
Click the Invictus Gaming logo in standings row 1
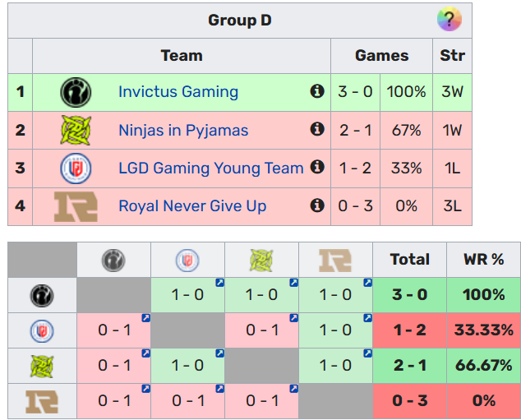(76, 92)
